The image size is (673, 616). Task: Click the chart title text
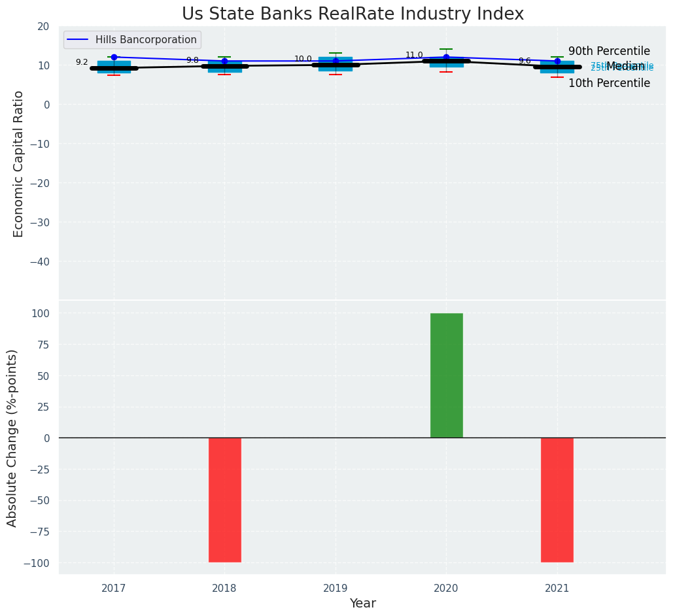(x=353, y=14)
